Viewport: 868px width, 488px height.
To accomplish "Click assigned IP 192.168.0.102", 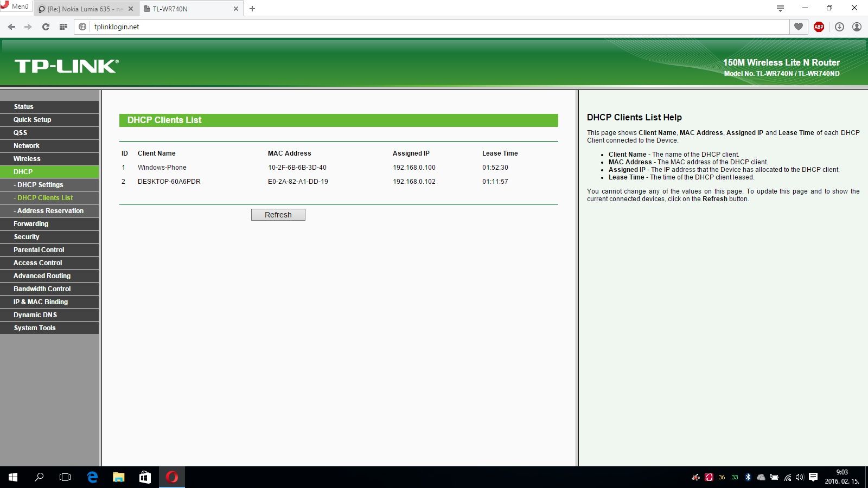I will pos(414,182).
